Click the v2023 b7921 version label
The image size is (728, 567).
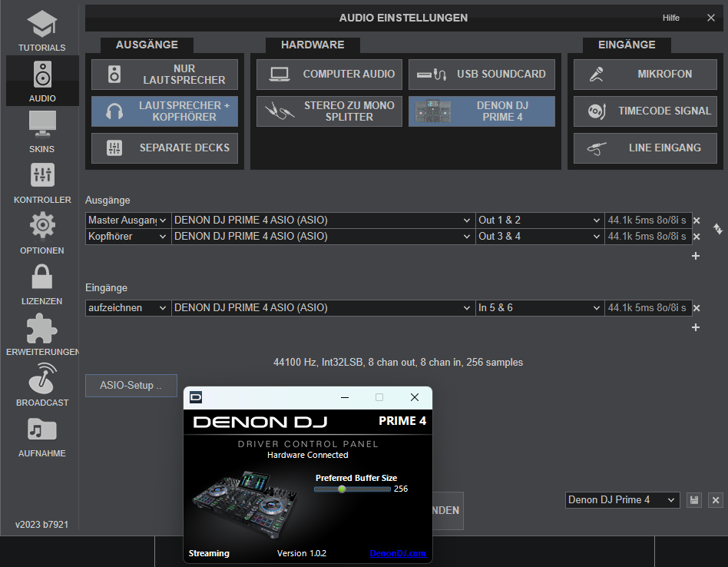(41, 525)
